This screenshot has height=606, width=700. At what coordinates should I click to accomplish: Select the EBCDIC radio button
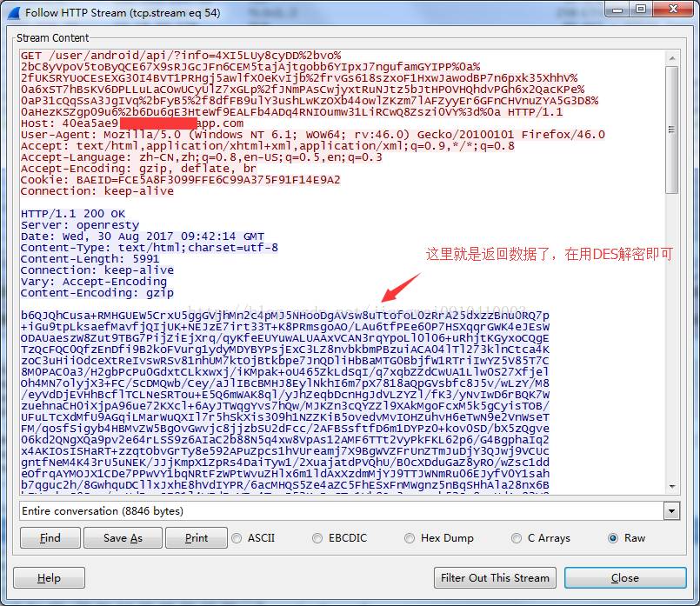point(317,538)
